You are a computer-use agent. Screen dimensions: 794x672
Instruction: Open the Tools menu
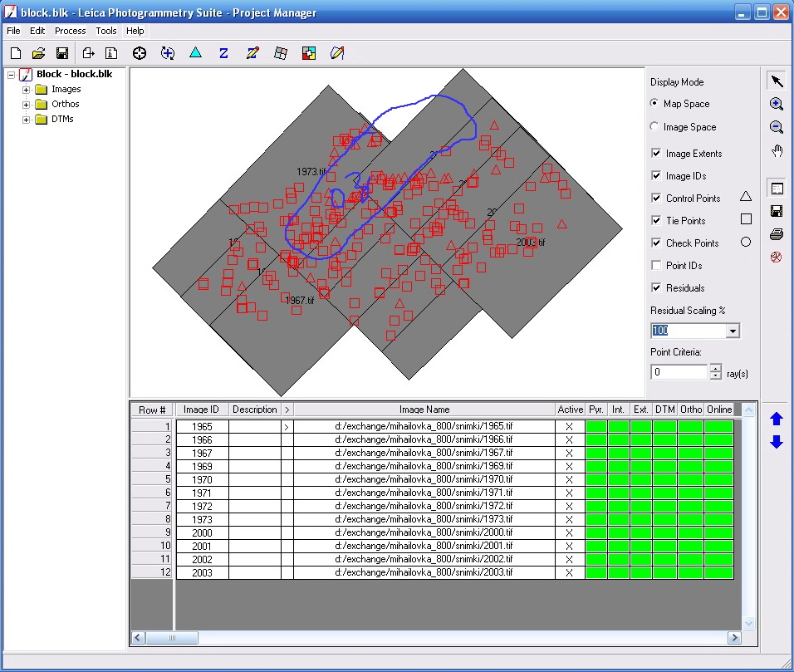[x=106, y=31]
